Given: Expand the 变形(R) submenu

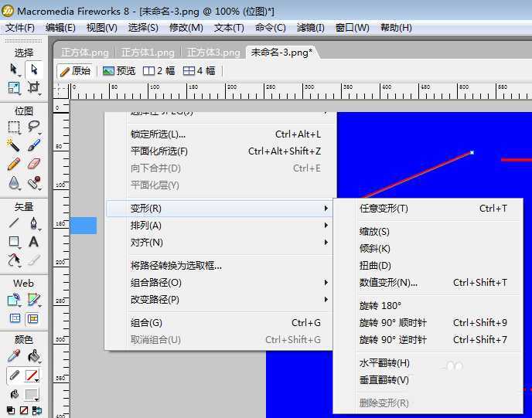Looking at the screenshot, I should point(219,208).
